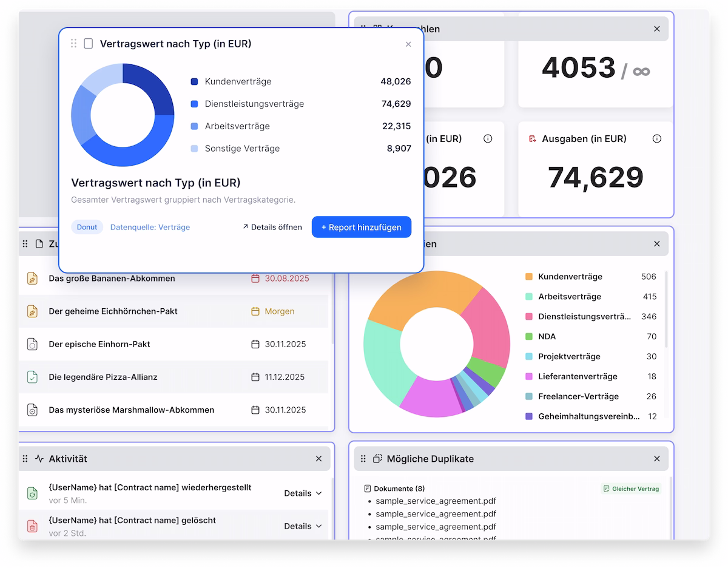The height and width of the screenshot is (568, 728).
Task: Click the Mögliche Duplikate copy icon
Action: point(377,459)
